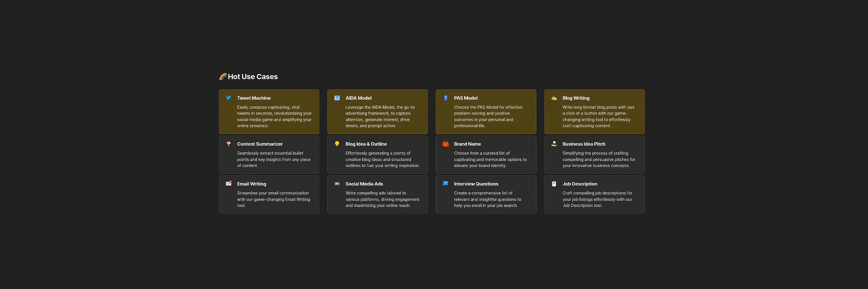This screenshot has height=289, width=868.
Task: Click the lightbulb icon for Blog Idea & Outline
Action: pyautogui.click(x=337, y=144)
